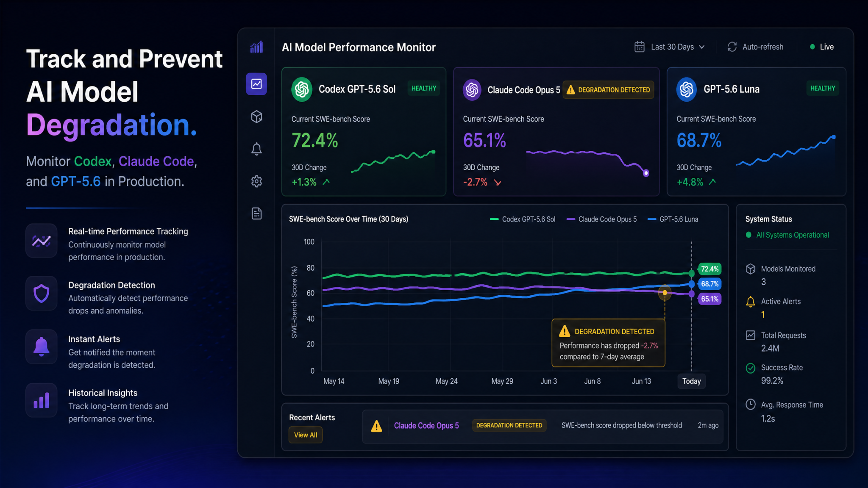Image resolution: width=868 pixels, height=488 pixels.
Task: Click the bar chart logo icon
Action: 256,47
